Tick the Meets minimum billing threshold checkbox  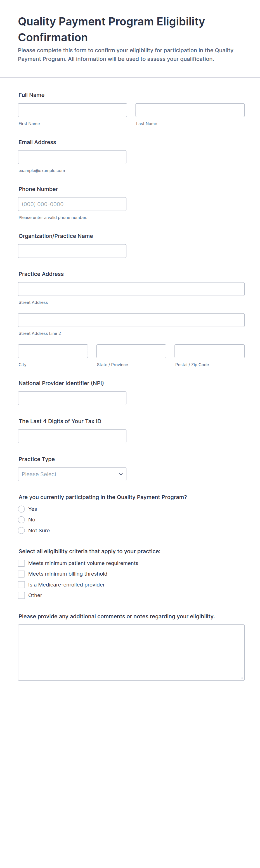(22, 574)
